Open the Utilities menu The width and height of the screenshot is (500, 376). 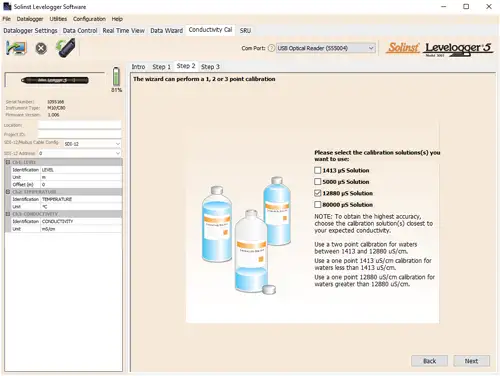[58, 19]
